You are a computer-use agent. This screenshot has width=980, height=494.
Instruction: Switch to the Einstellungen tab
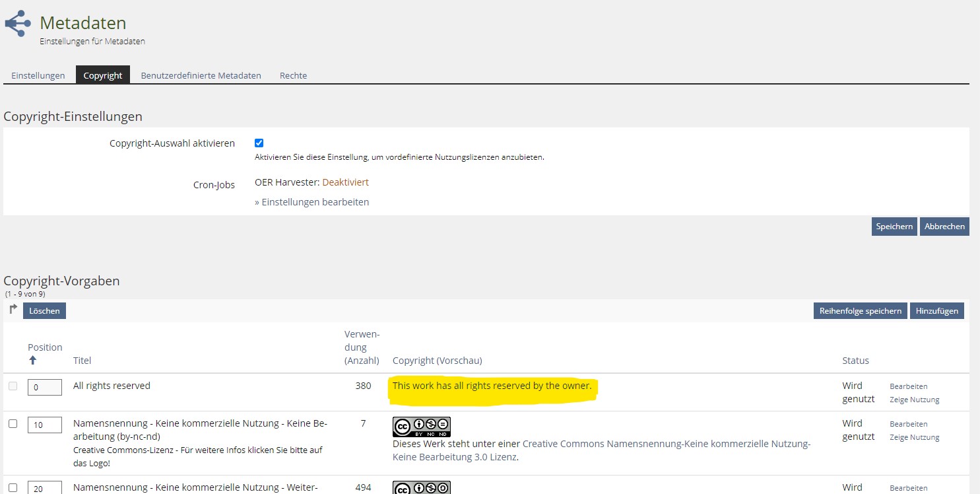(38, 75)
